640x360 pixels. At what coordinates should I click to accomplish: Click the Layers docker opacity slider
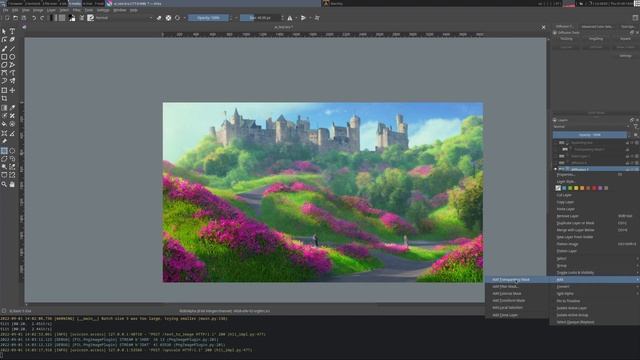(x=590, y=135)
